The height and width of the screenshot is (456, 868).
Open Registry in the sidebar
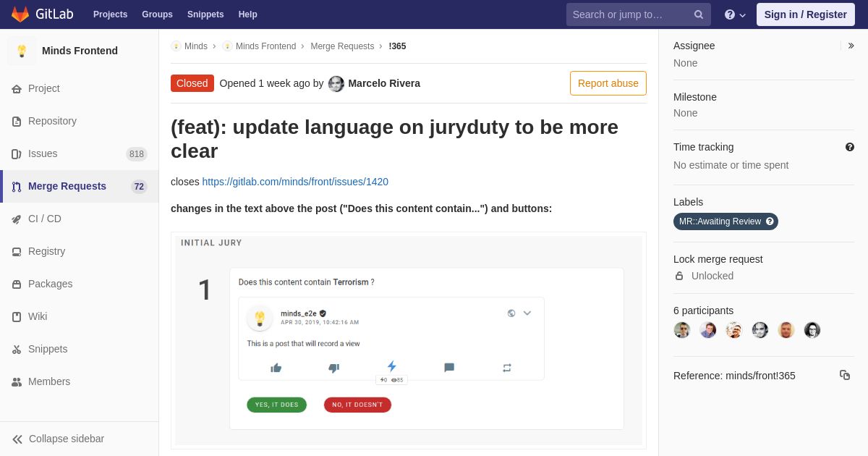click(x=79, y=251)
